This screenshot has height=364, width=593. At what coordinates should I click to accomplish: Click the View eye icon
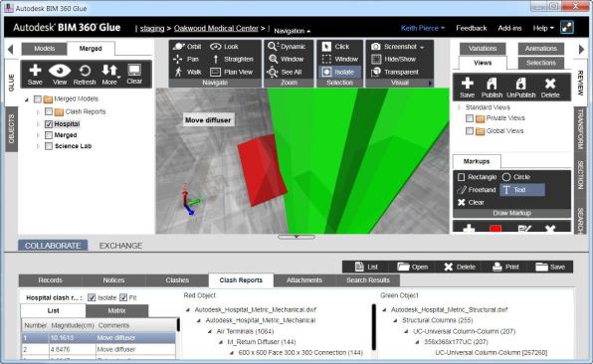click(x=60, y=75)
